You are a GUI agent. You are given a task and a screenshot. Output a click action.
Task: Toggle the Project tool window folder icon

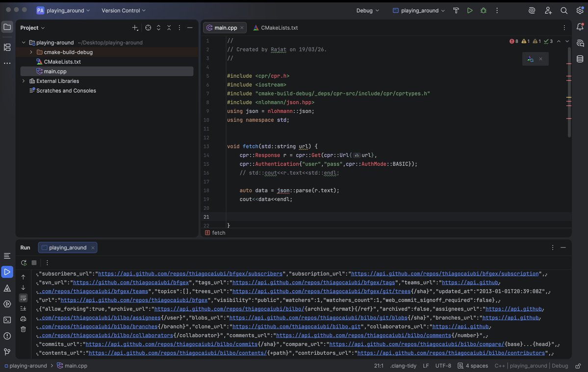pos(7,27)
